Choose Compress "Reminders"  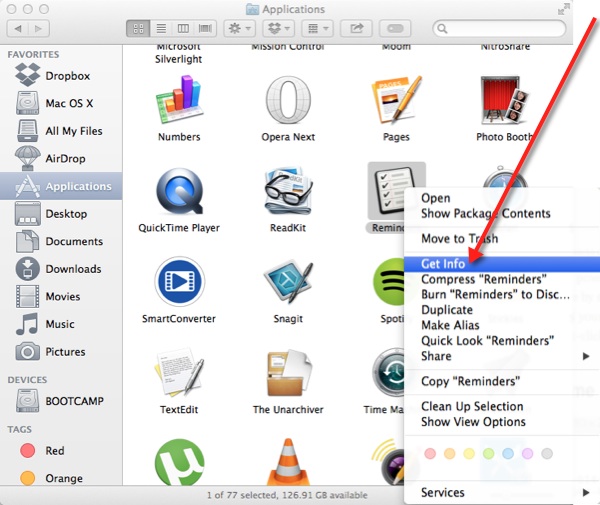[x=502, y=279]
